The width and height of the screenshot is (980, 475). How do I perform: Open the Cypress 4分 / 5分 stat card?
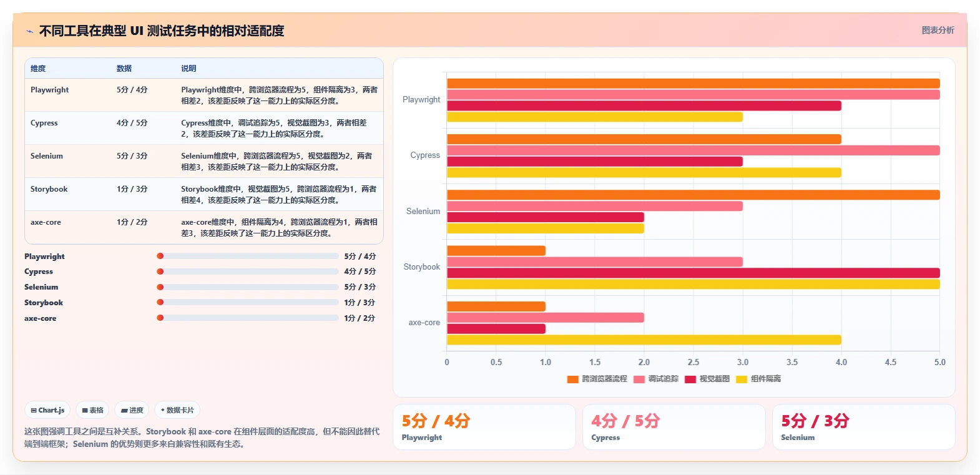(674, 427)
